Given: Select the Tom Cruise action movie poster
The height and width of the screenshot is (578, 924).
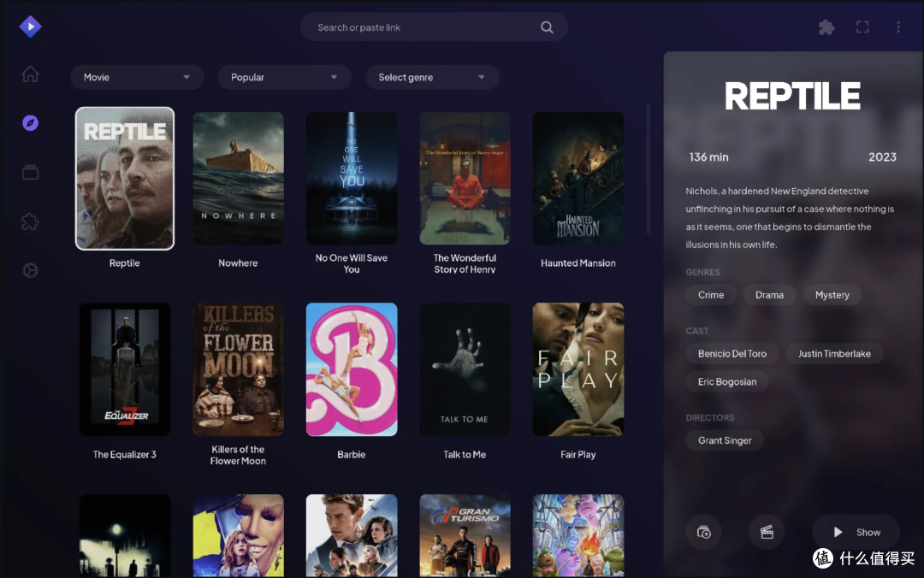Looking at the screenshot, I should [x=352, y=535].
